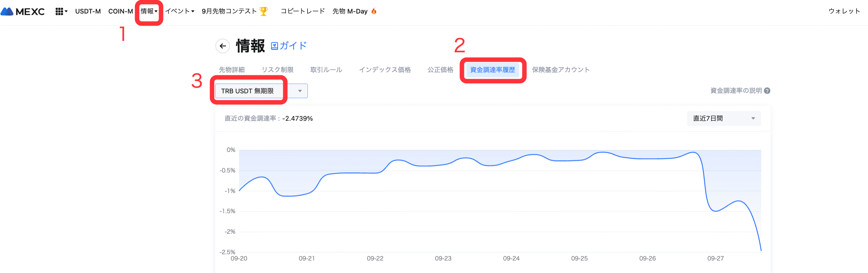Click the back arrow beside 情報 heading

point(222,46)
